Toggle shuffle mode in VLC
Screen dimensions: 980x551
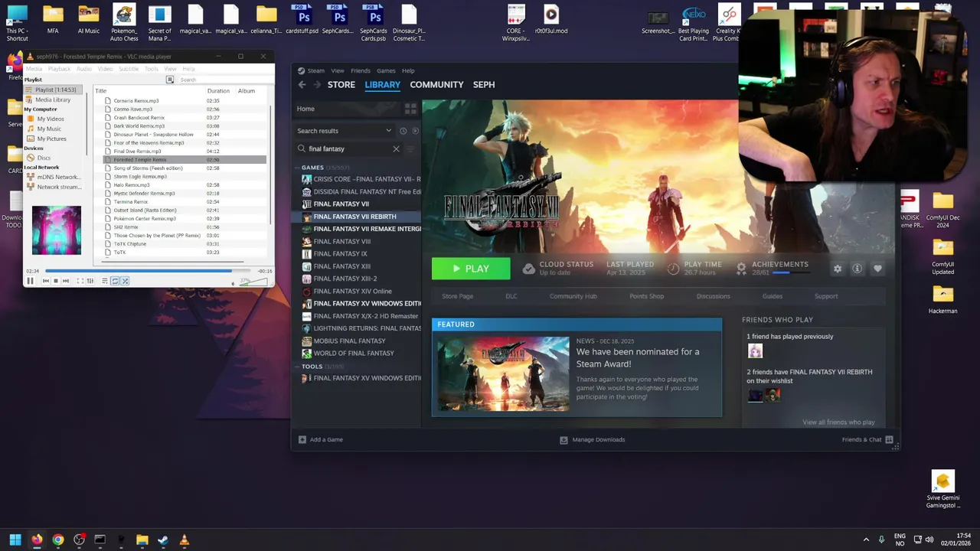click(x=125, y=281)
